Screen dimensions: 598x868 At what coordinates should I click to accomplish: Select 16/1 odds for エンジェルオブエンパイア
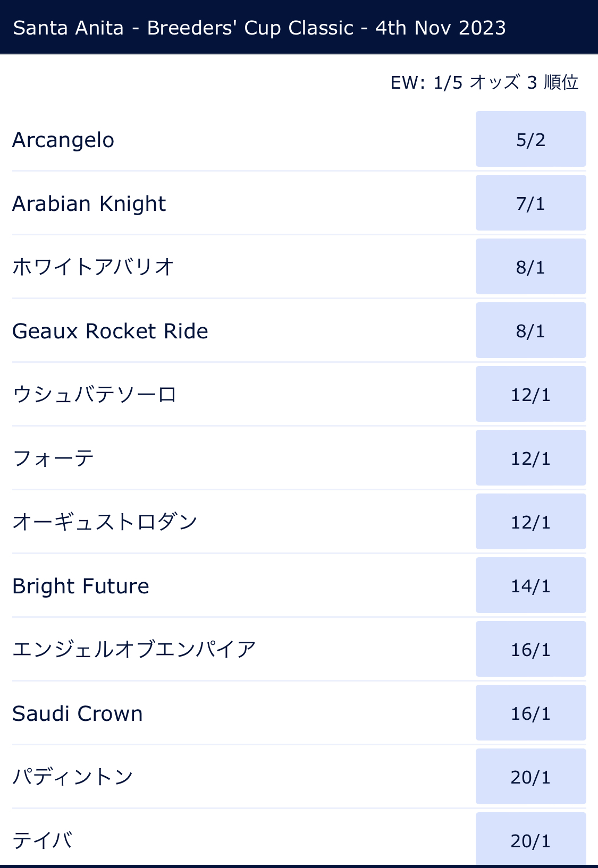coord(530,649)
